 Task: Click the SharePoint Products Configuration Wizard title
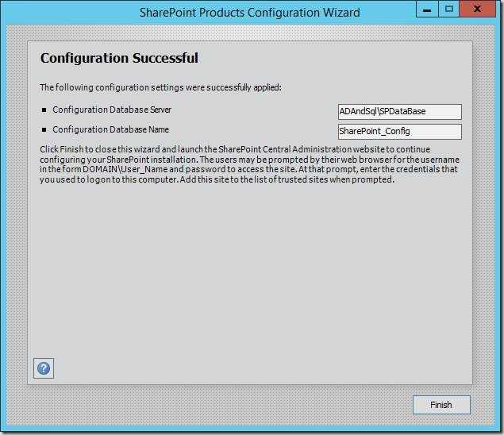pyautogui.click(x=249, y=12)
